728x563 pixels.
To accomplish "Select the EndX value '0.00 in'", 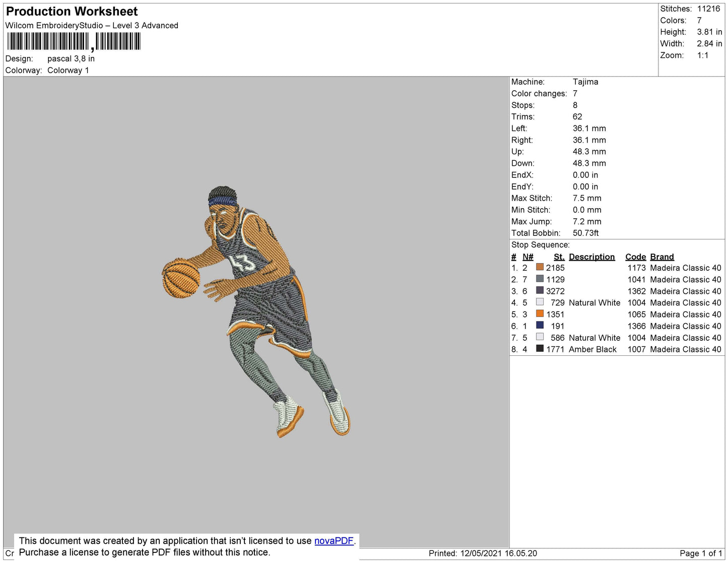I will point(585,175).
